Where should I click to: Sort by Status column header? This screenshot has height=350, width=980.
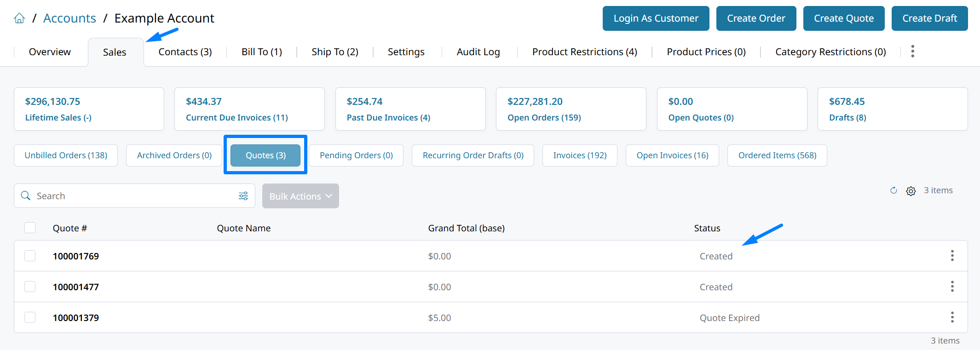coord(707,228)
